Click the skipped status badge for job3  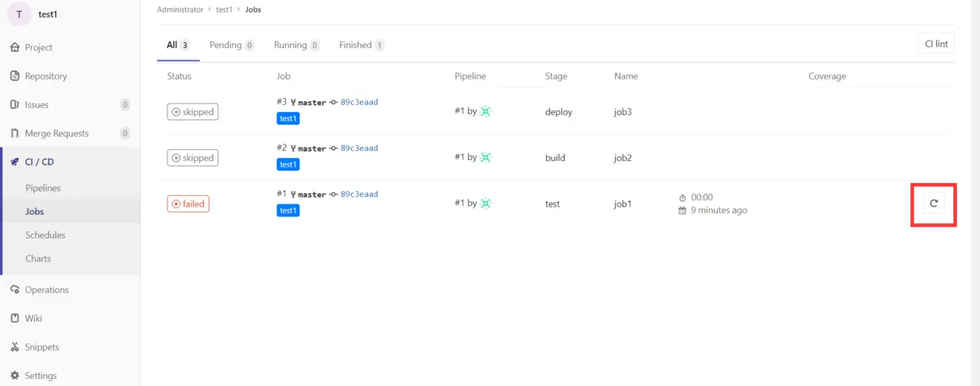click(192, 112)
